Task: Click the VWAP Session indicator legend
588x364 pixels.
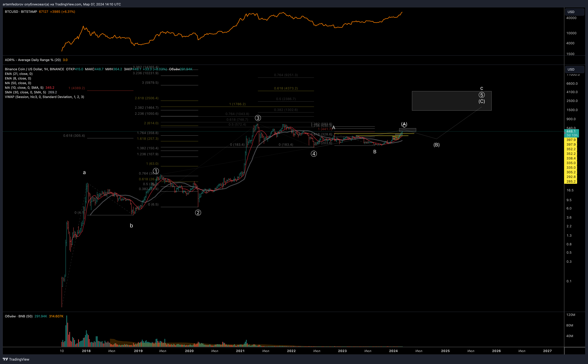Action: 44,97
